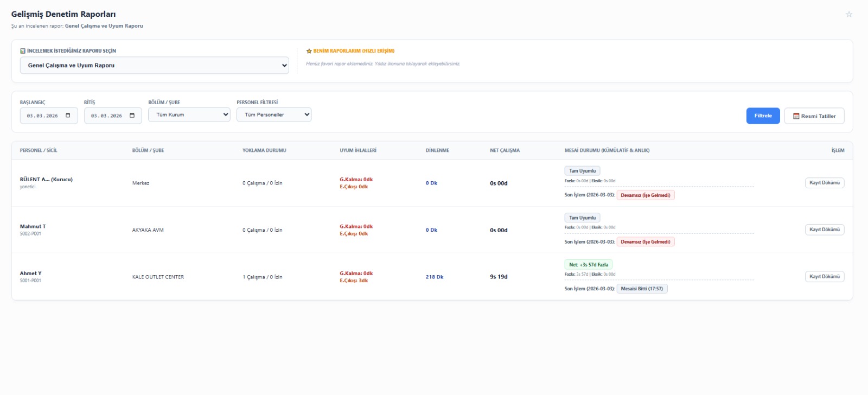The image size is (868, 395).
Task: Star this report as a favorite
Action: [849, 15]
